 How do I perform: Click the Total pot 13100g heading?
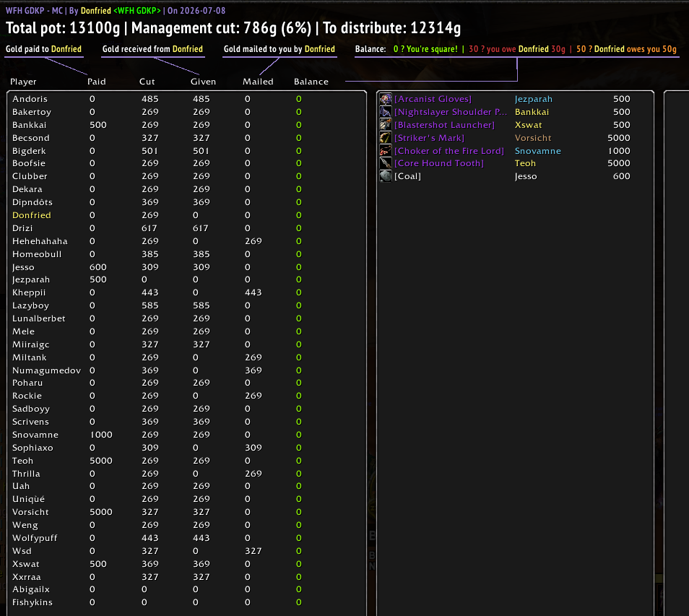(x=62, y=28)
